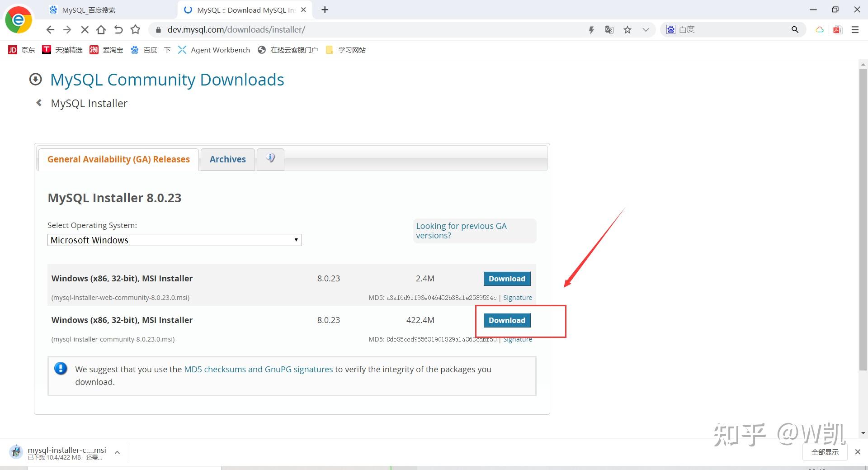Open the page translate icon
The image size is (868, 470).
coord(609,30)
